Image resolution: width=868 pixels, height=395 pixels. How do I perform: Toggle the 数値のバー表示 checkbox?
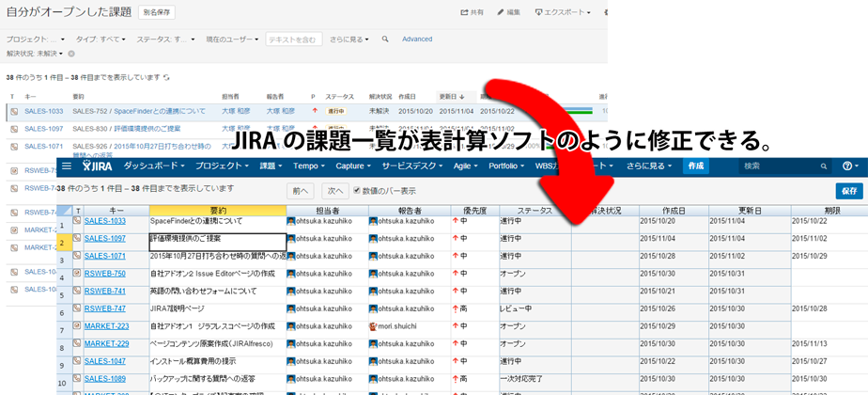click(x=357, y=191)
